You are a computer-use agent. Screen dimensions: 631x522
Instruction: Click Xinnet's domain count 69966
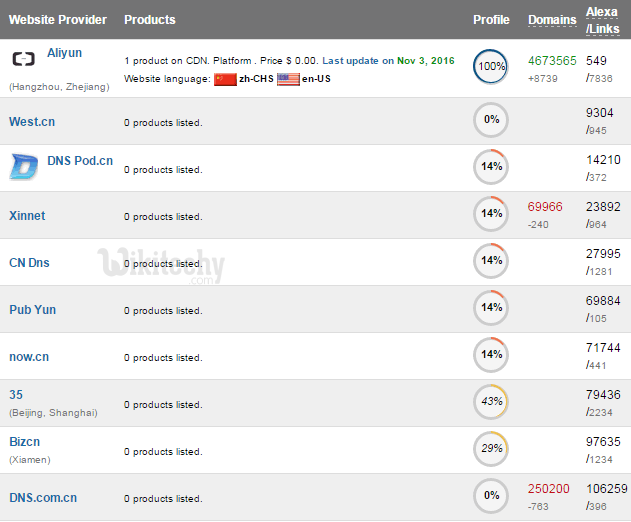click(545, 207)
